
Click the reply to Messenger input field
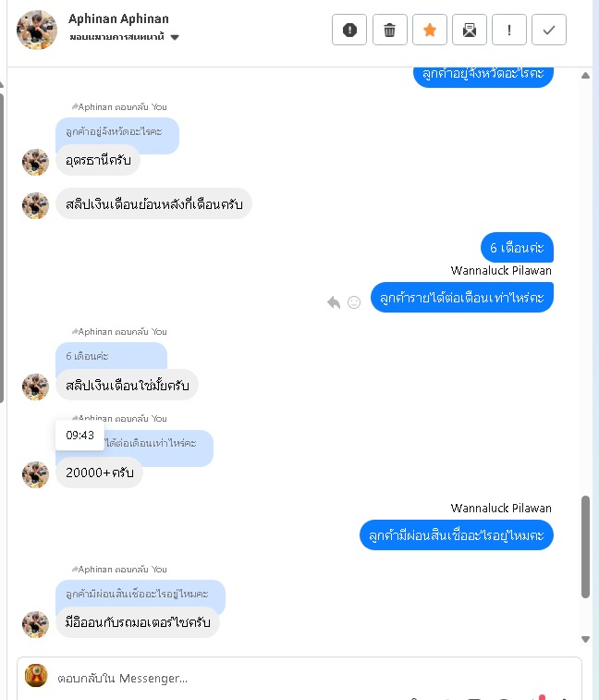point(299,678)
